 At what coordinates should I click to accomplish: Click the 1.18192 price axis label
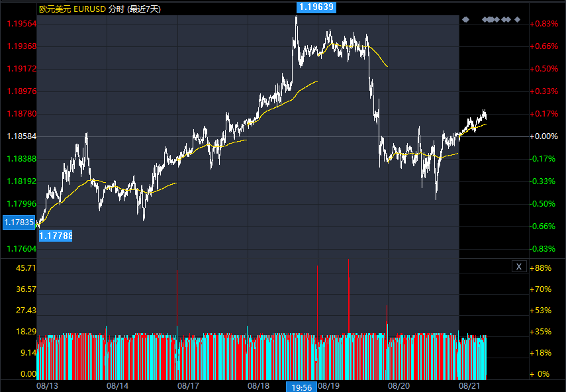[22, 181]
